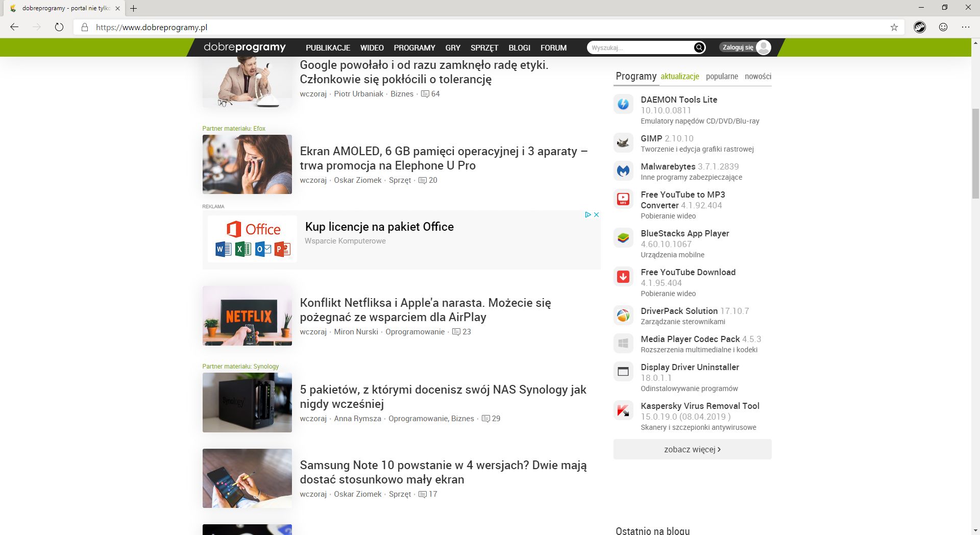Click Free YouTube to MP3 Converter icon
This screenshot has width=980, height=535.
[623, 199]
